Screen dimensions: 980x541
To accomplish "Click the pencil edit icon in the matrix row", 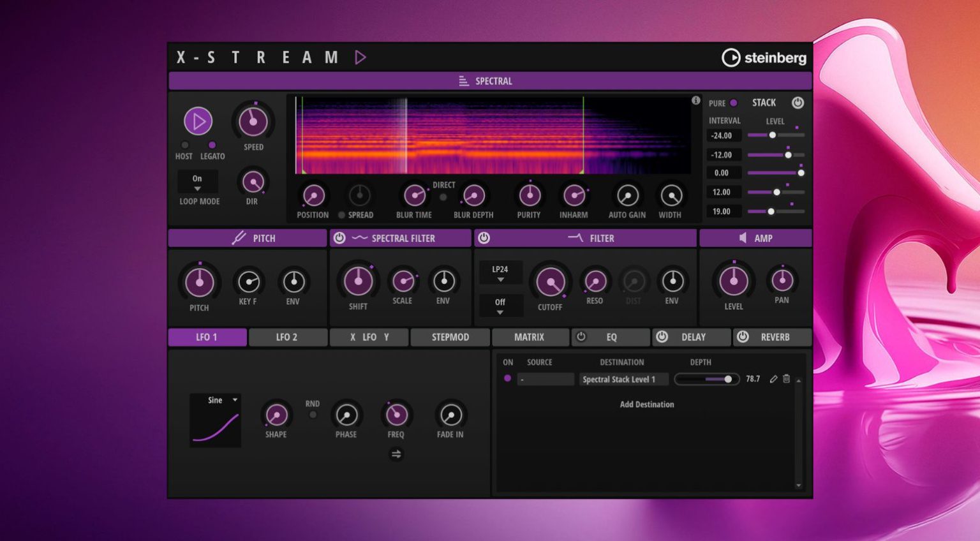I will [773, 379].
